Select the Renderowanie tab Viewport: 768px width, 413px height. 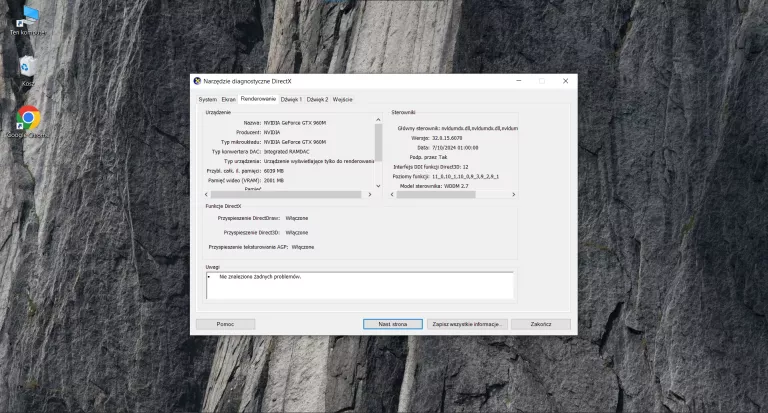258,99
